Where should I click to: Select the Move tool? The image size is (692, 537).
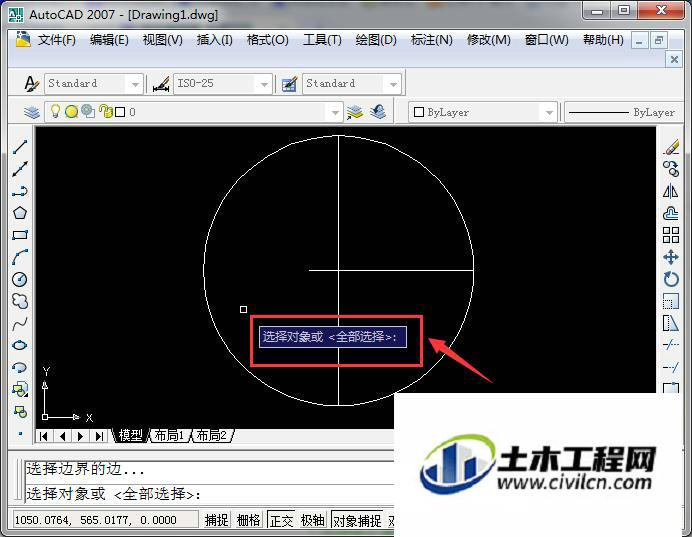pyautogui.click(x=671, y=257)
